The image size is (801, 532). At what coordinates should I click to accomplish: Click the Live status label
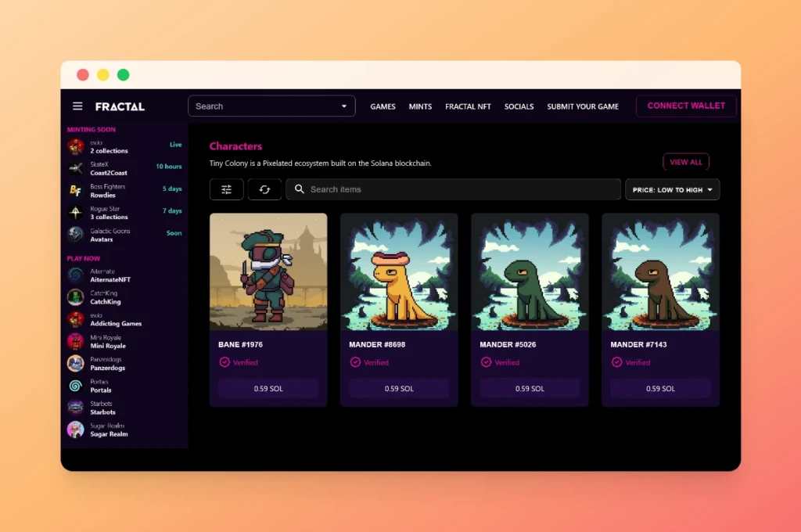(x=176, y=145)
